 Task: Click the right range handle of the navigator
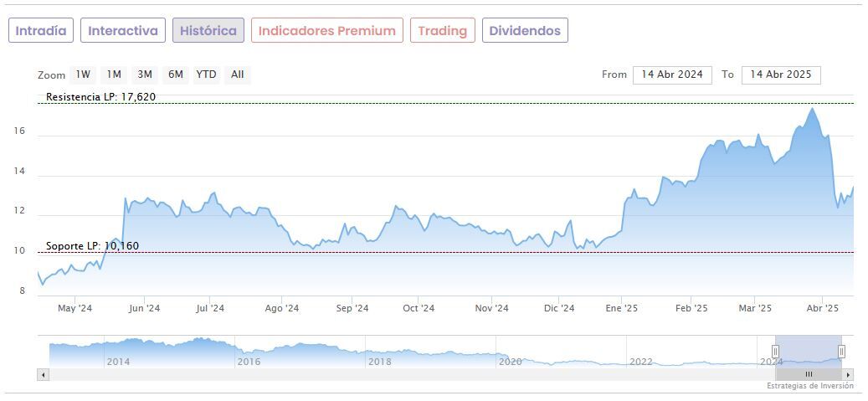click(841, 352)
